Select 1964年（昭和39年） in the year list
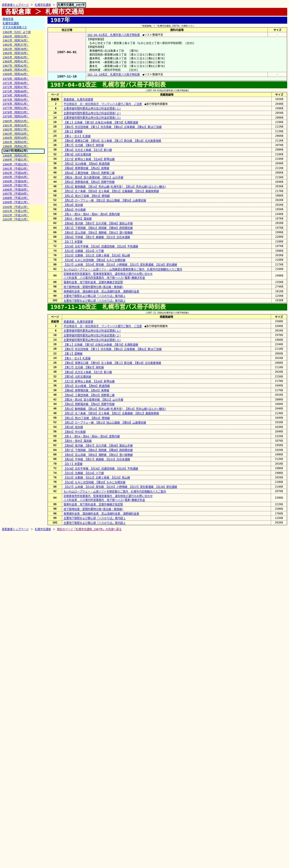The height and width of the screenshot is (868, 289). tap(16, 53)
